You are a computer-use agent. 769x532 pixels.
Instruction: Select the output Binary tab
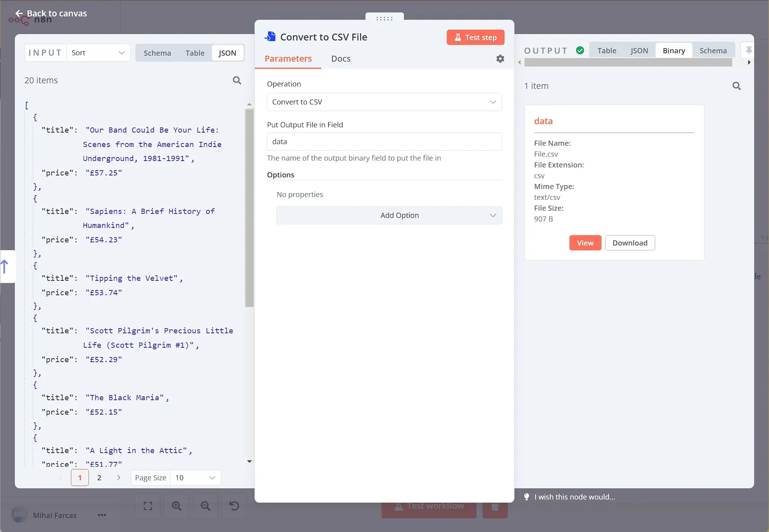tap(674, 50)
